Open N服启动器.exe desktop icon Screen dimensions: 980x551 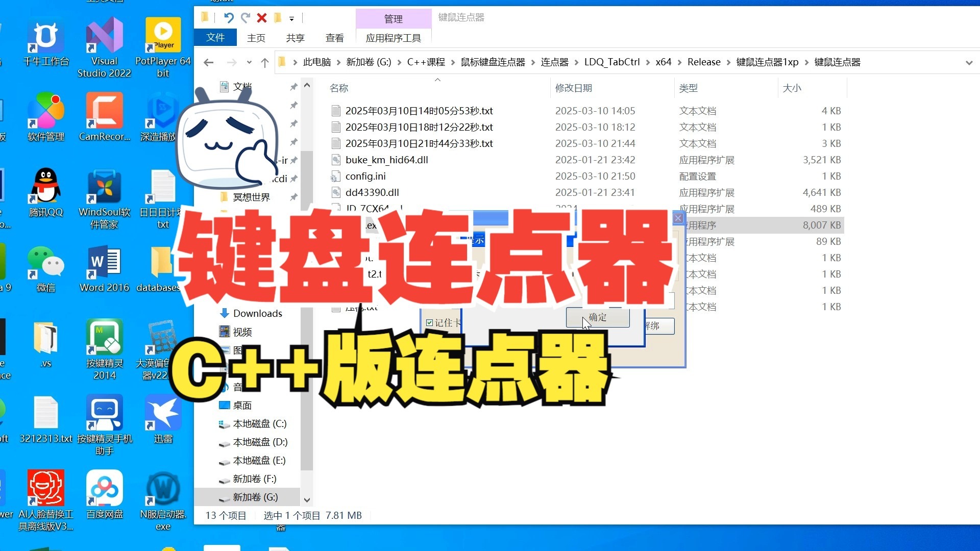(x=163, y=500)
